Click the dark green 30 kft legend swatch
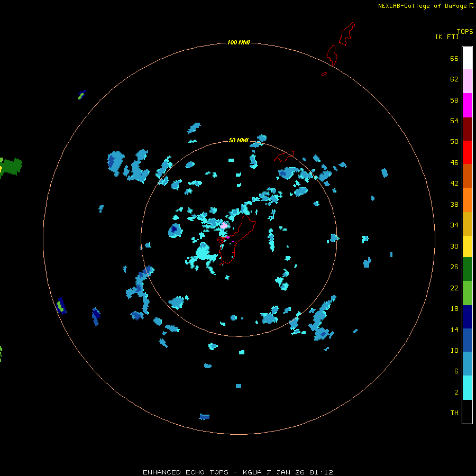The image size is (476, 476). pos(467,269)
